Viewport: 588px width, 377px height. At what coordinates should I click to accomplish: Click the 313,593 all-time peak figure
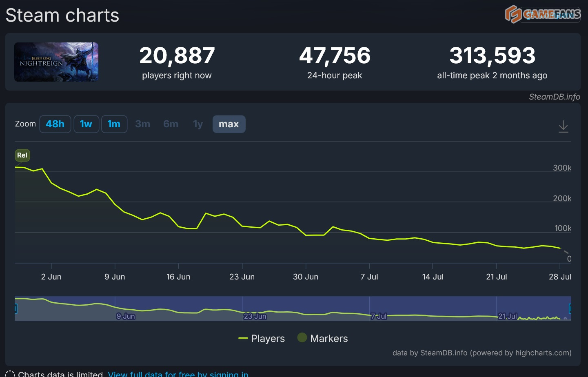(492, 55)
